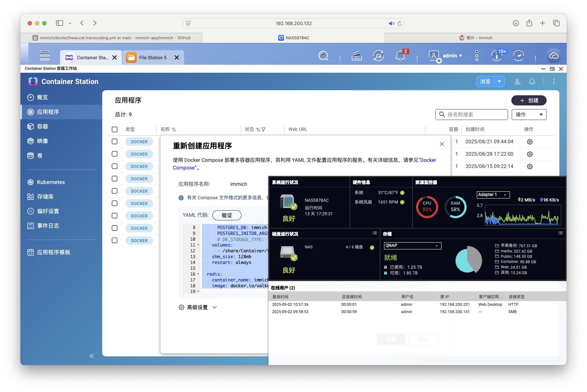Viewport: 587px width, 392px height.
Task: Select Kubernetes in the sidebar
Action: pyautogui.click(x=51, y=182)
